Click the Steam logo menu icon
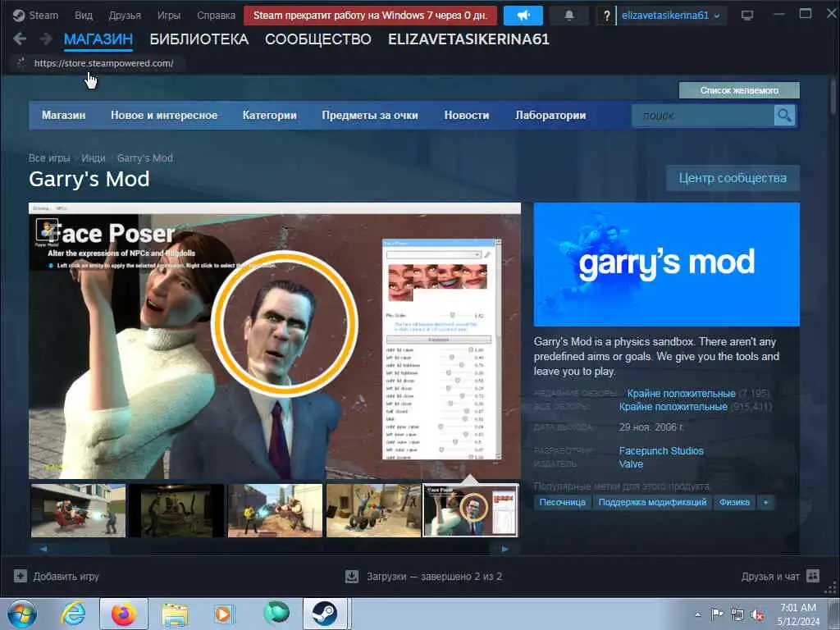 pos(19,16)
